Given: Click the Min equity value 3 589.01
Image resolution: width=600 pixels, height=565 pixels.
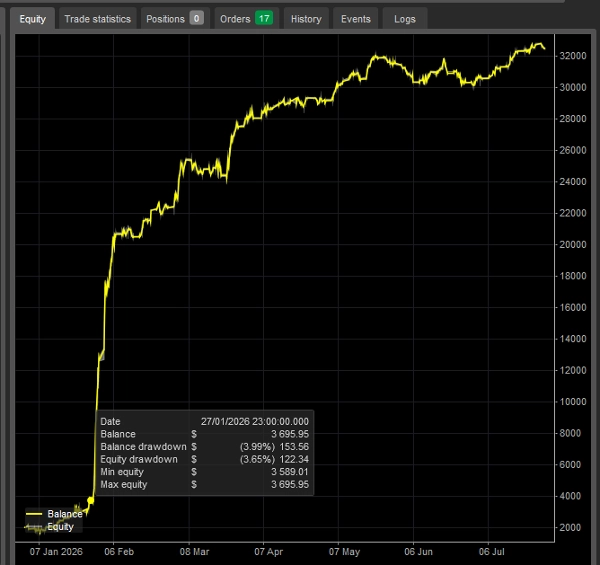Looking at the screenshot, I should (x=290, y=472).
